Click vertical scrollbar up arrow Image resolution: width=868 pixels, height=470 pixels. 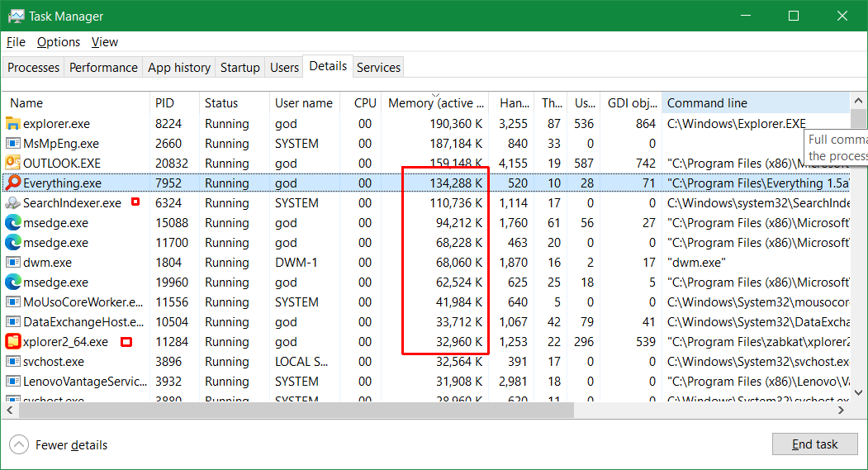pyautogui.click(x=858, y=101)
